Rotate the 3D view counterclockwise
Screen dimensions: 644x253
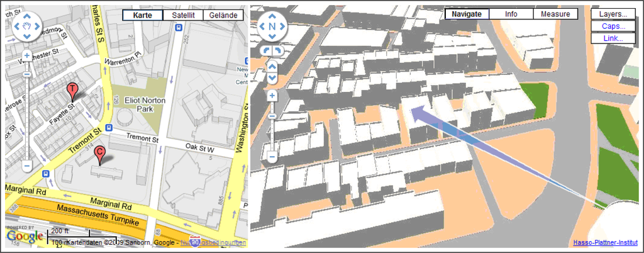266,50
